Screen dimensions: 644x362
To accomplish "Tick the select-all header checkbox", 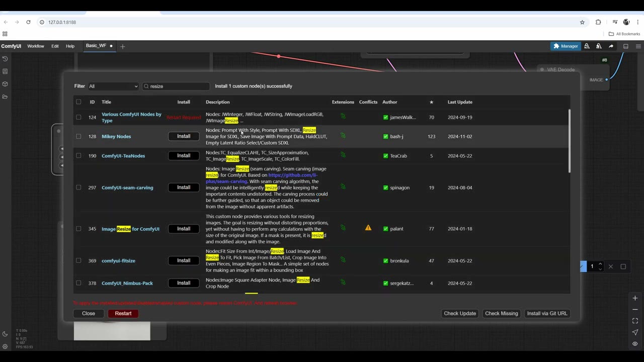I will (78, 102).
